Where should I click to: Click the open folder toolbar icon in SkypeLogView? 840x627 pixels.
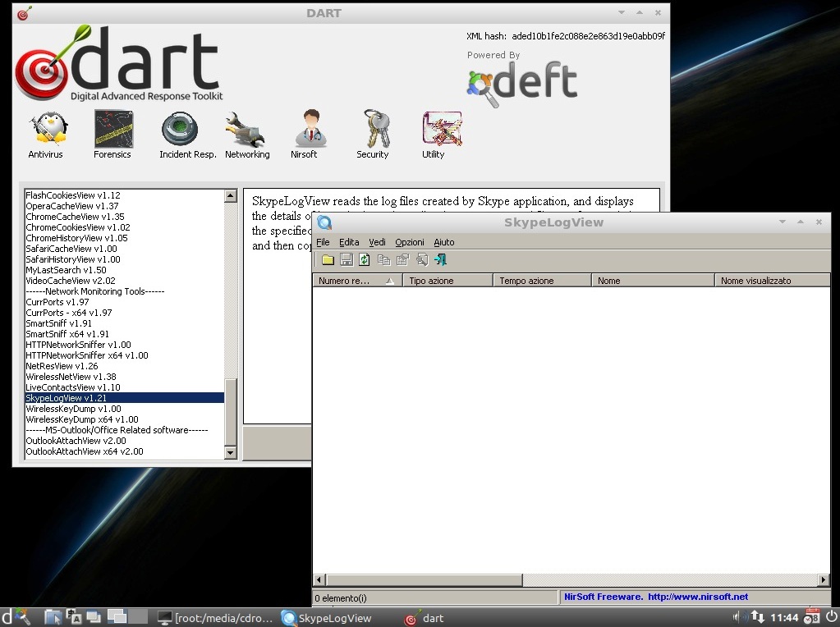tap(328, 260)
